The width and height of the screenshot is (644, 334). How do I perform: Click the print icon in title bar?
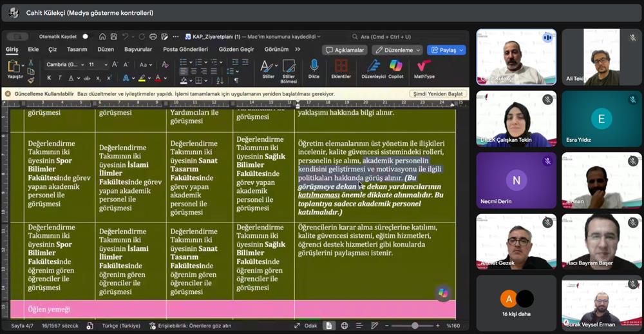[x=153, y=37]
